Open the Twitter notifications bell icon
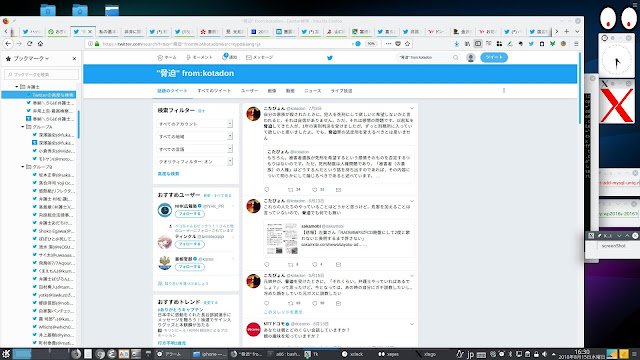This screenshot has width=640, height=360. pos(225,57)
